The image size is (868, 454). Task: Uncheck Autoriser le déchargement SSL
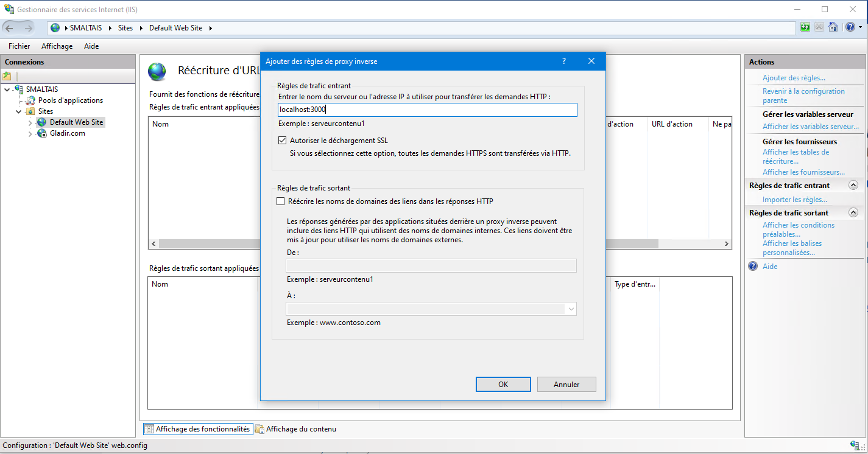point(282,141)
